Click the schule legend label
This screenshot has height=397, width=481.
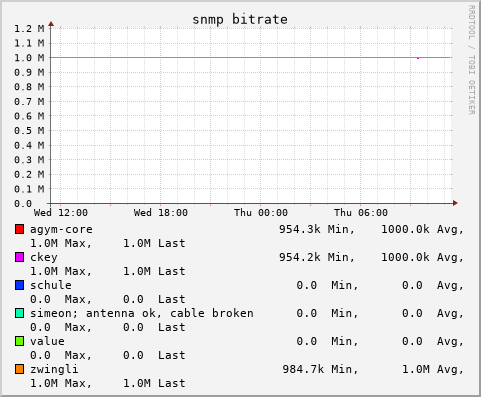[51, 285]
